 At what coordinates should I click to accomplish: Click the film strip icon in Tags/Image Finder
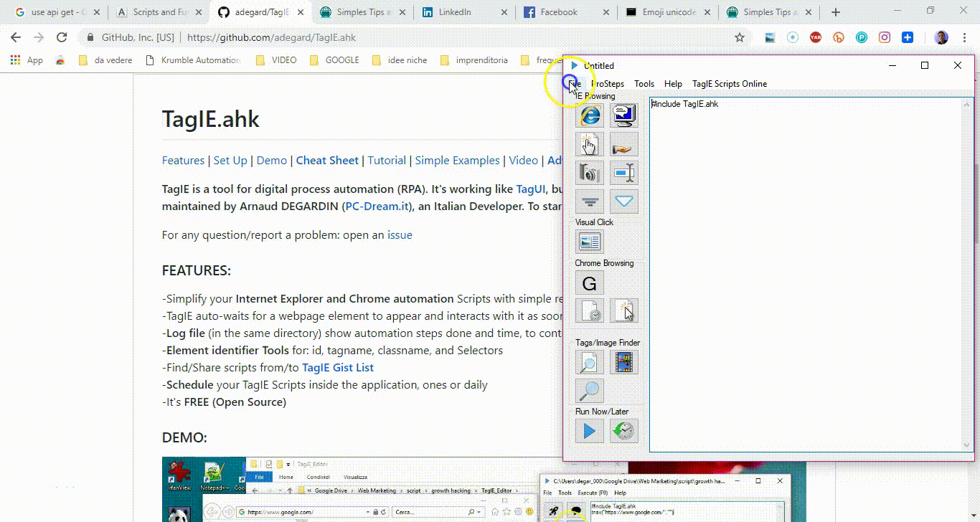point(624,362)
